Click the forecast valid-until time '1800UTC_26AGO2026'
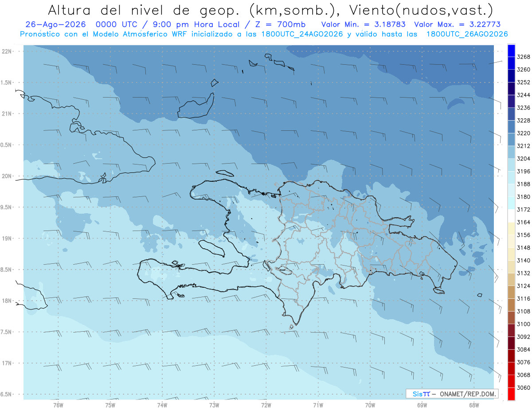Screen dimensions: 532x411 tap(467, 34)
